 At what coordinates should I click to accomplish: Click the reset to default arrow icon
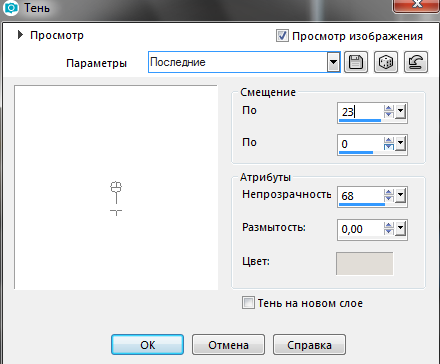[416, 62]
